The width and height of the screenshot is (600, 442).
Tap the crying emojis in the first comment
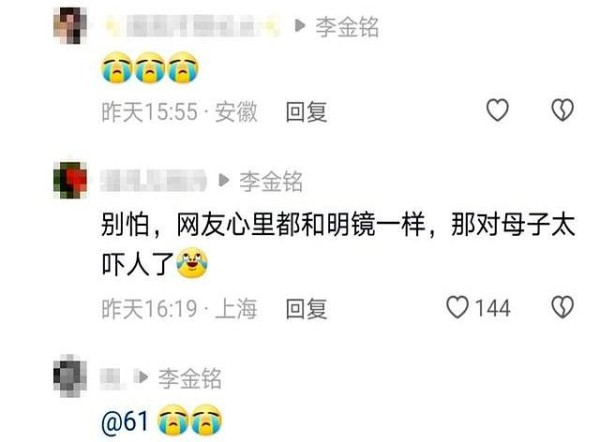point(150,67)
